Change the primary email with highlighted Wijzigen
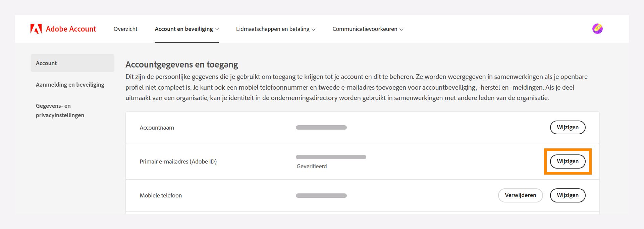 coord(568,161)
